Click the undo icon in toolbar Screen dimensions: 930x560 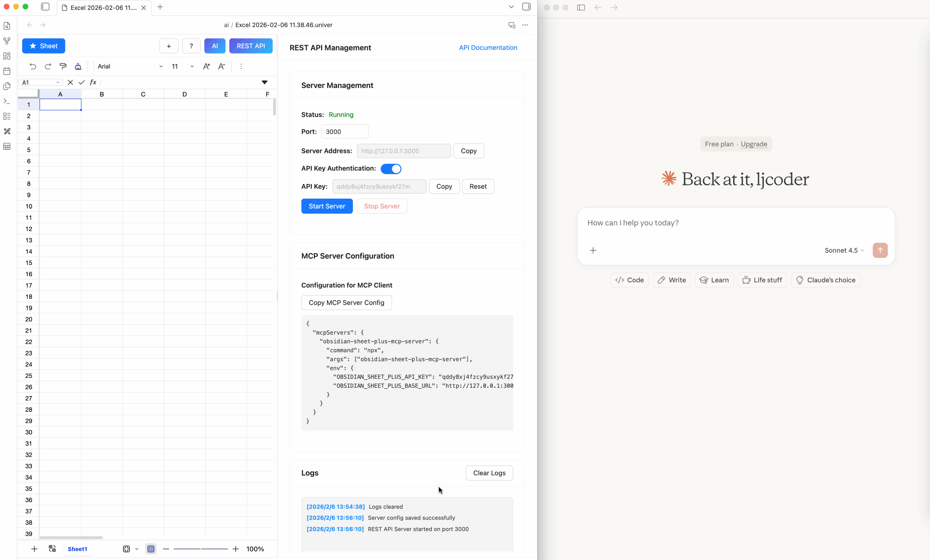click(33, 66)
